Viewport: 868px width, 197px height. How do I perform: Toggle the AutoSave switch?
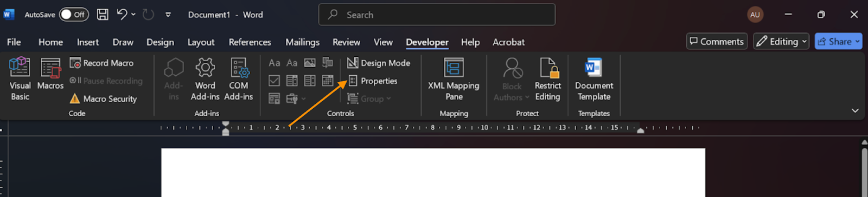coord(73,15)
